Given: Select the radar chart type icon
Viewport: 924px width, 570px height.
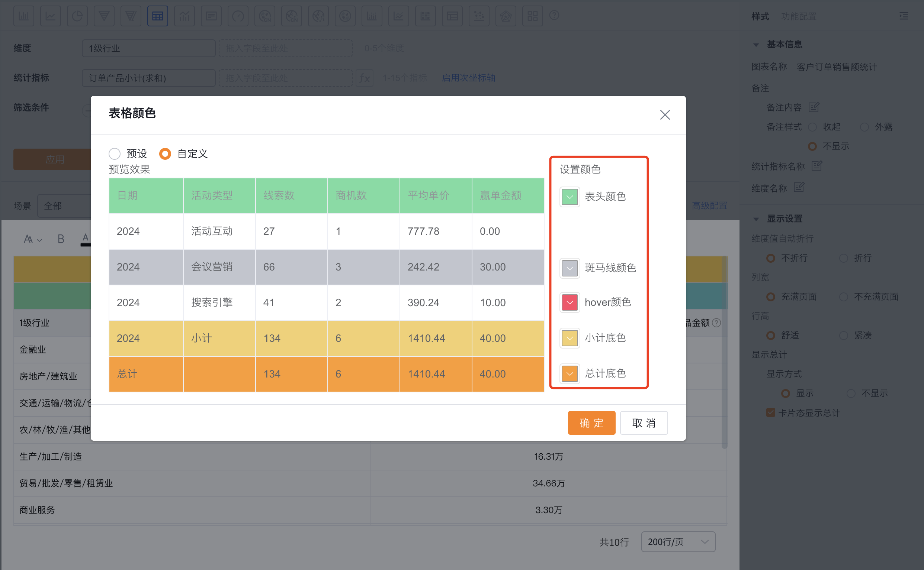Looking at the screenshot, I should click(506, 16).
